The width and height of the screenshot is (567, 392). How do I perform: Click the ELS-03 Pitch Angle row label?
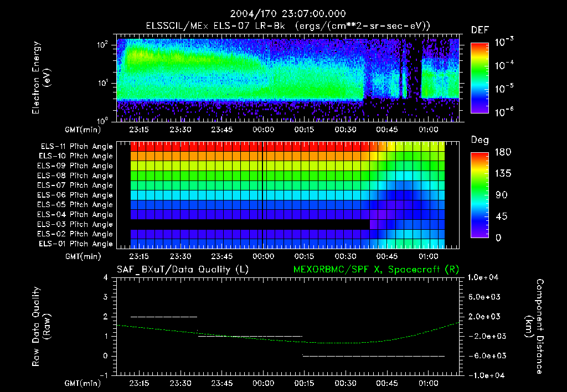point(75,224)
